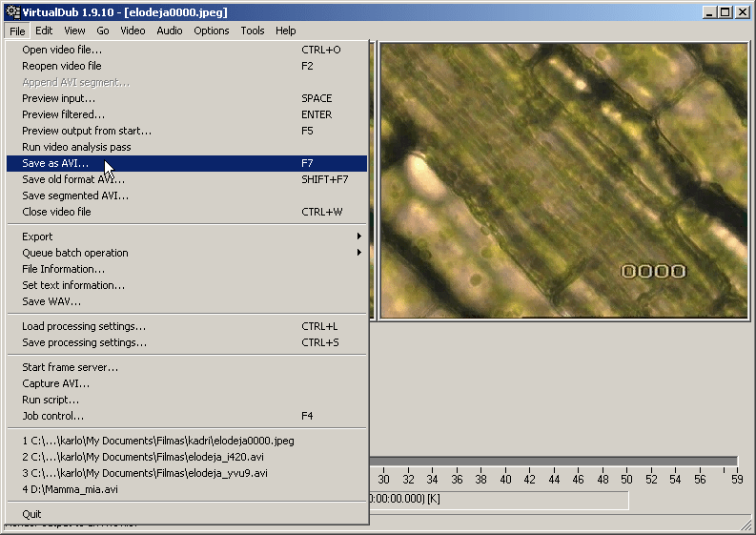Select Run script… entry
The width and height of the screenshot is (756, 535).
point(187,400)
